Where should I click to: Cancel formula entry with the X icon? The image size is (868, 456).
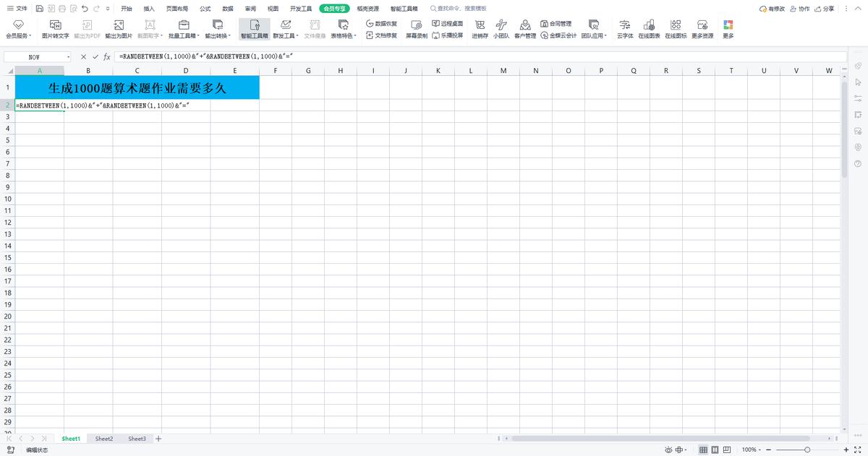coord(84,56)
